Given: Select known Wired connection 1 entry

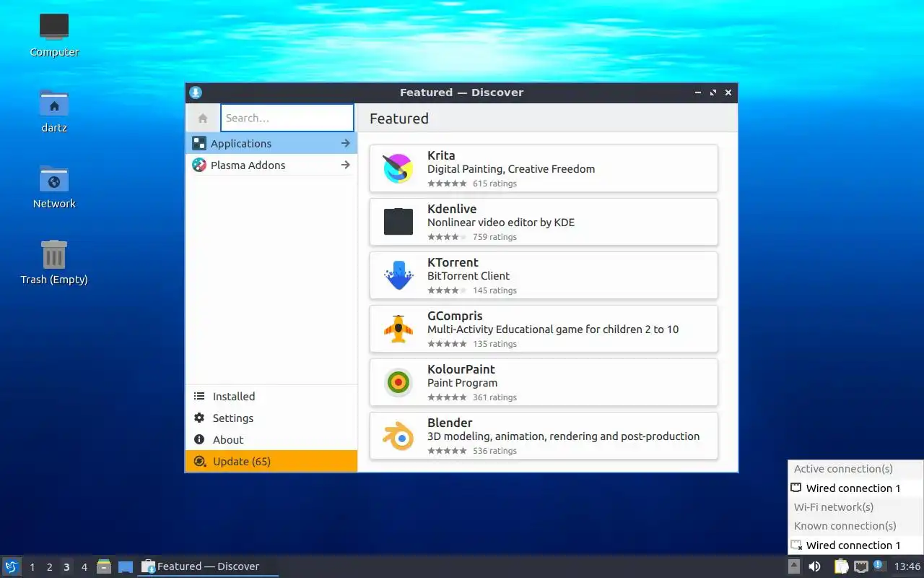Looking at the screenshot, I should [855, 545].
